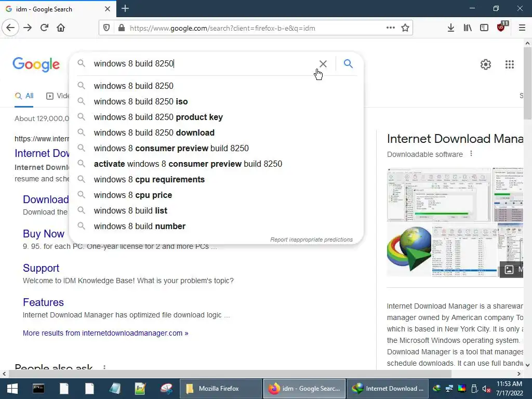
Task: Pick activate windows 8 consumer preview suggestion
Action: coord(217,164)
